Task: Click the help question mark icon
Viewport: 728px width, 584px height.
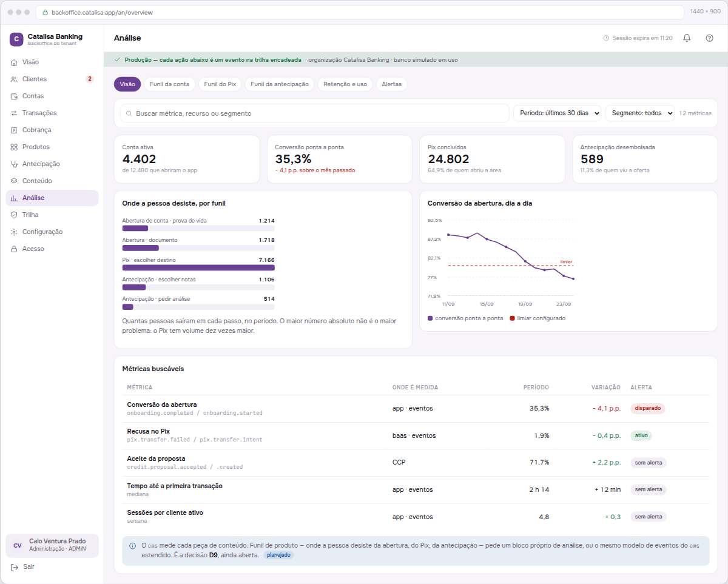Action: click(709, 38)
